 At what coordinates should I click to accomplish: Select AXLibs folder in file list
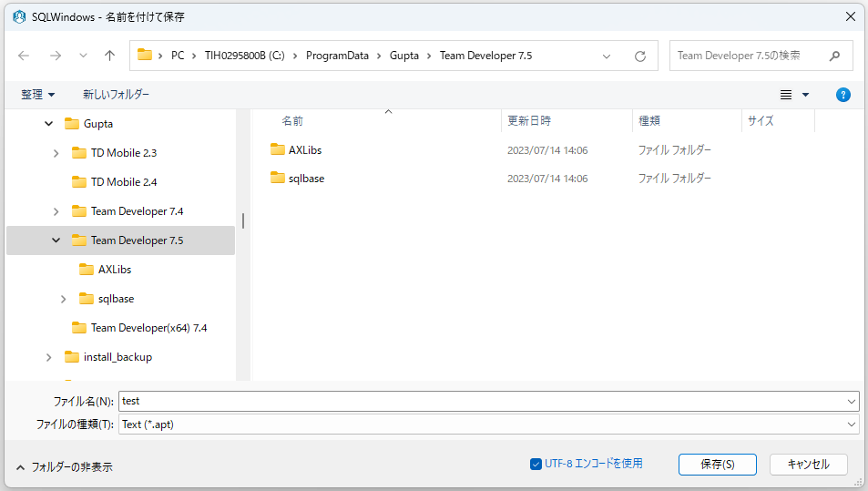tap(305, 150)
